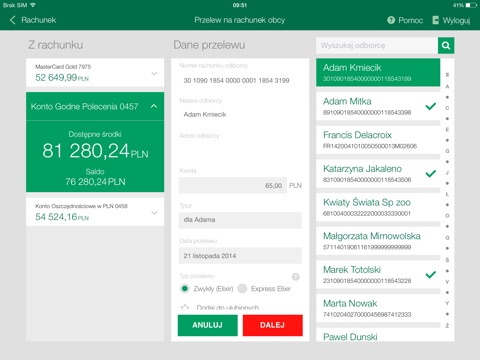Click help icon next to Typ przelewu
This screenshot has width=480, height=360.
pyautogui.click(x=295, y=277)
